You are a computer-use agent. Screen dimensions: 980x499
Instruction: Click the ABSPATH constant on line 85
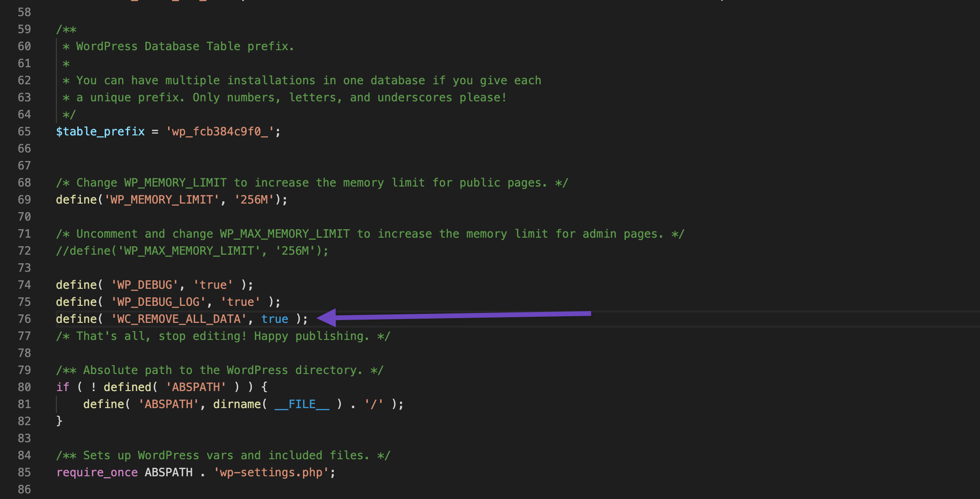point(169,472)
